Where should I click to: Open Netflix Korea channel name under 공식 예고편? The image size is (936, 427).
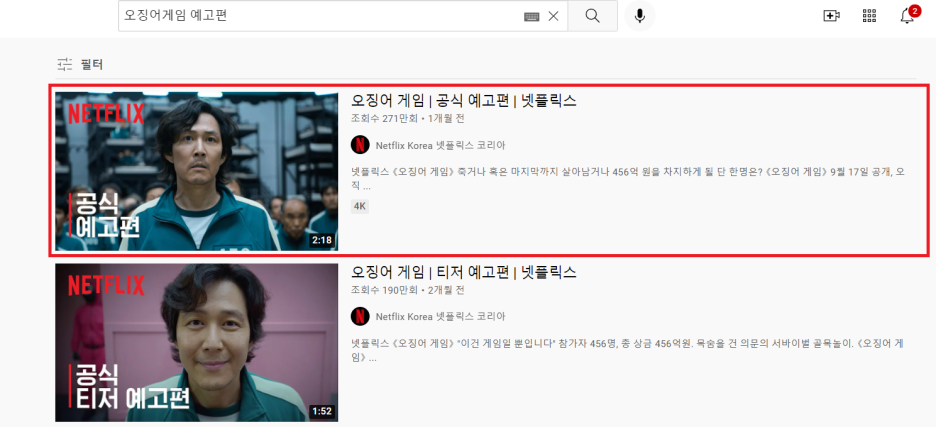(441, 145)
